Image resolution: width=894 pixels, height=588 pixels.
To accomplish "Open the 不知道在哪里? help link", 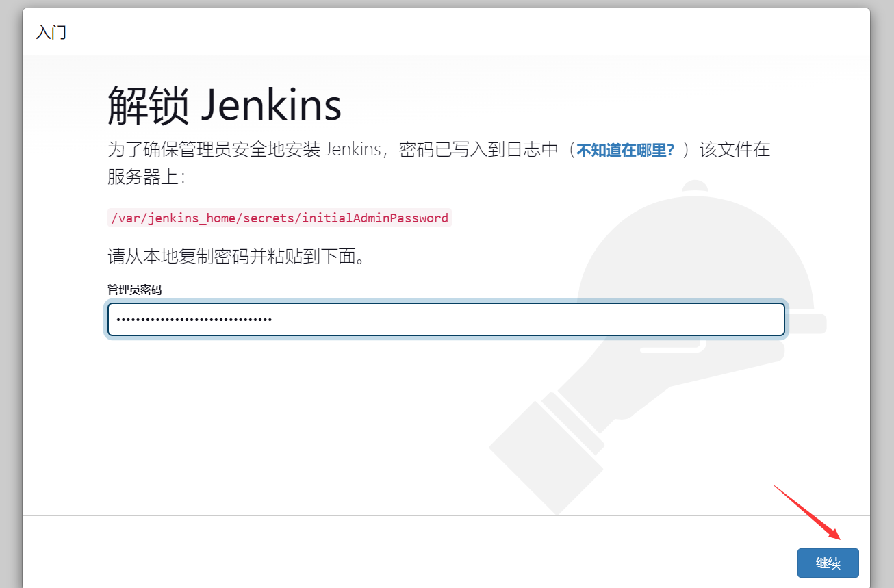I will click(625, 150).
